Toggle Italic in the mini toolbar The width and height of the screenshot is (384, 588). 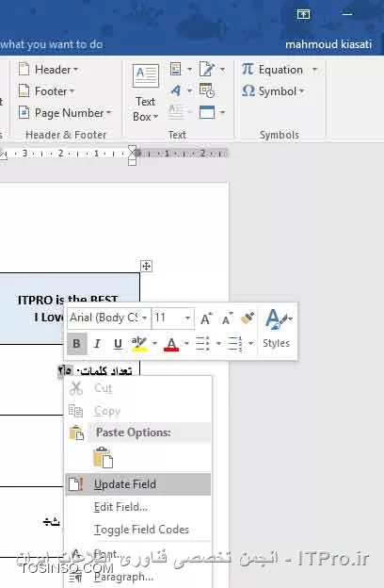97,344
